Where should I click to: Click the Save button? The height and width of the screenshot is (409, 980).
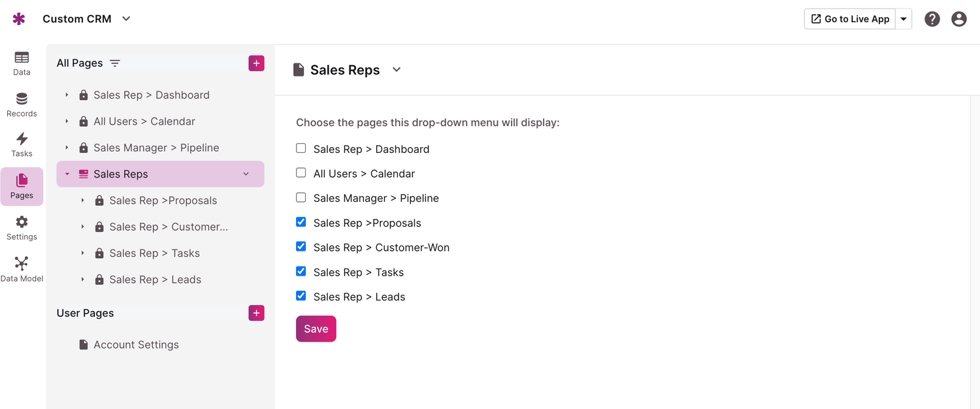click(x=316, y=329)
